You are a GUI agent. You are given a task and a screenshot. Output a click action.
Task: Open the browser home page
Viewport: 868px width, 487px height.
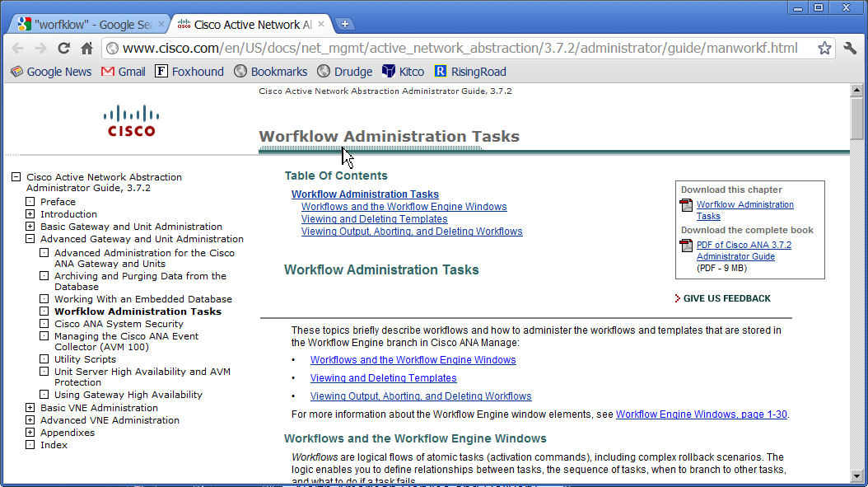pyautogui.click(x=87, y=48)
